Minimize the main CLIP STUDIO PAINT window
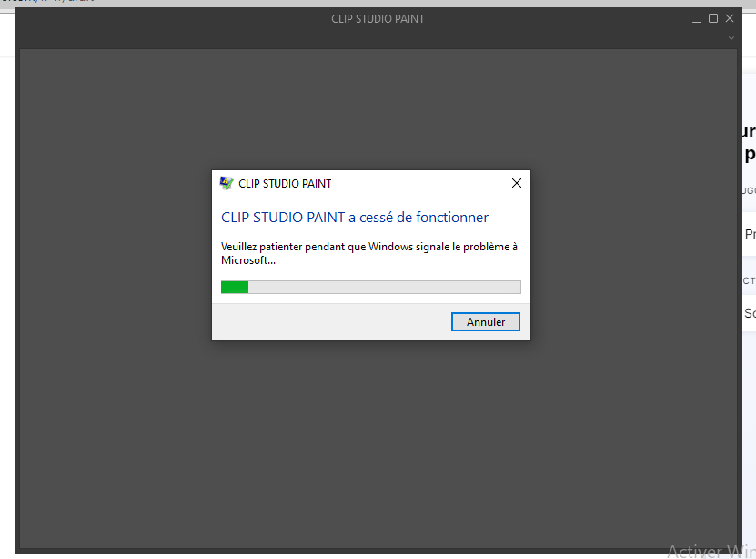This screenshot has height=559, width=756. pos(697,19)
